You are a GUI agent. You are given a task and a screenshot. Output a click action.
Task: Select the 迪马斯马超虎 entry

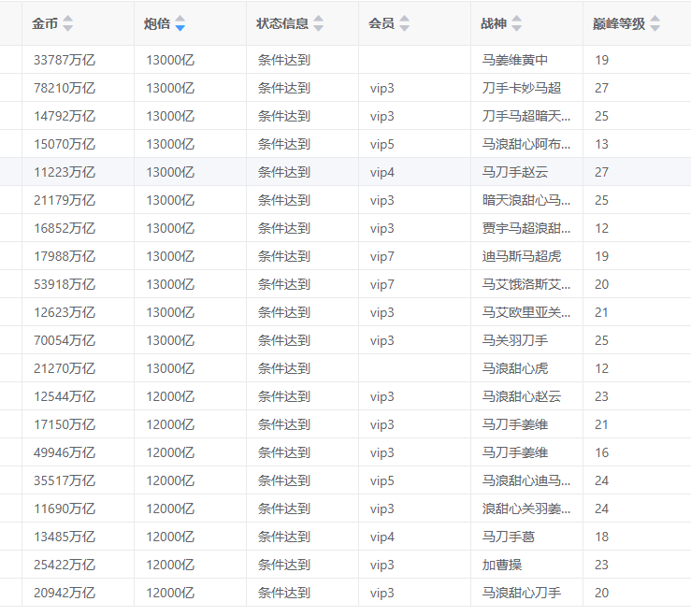(521, 256)
